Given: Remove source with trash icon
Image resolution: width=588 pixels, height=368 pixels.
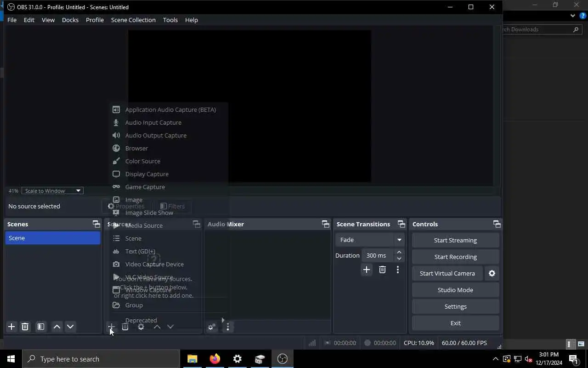Looking at the screenshot, I should tap(125, 327).
